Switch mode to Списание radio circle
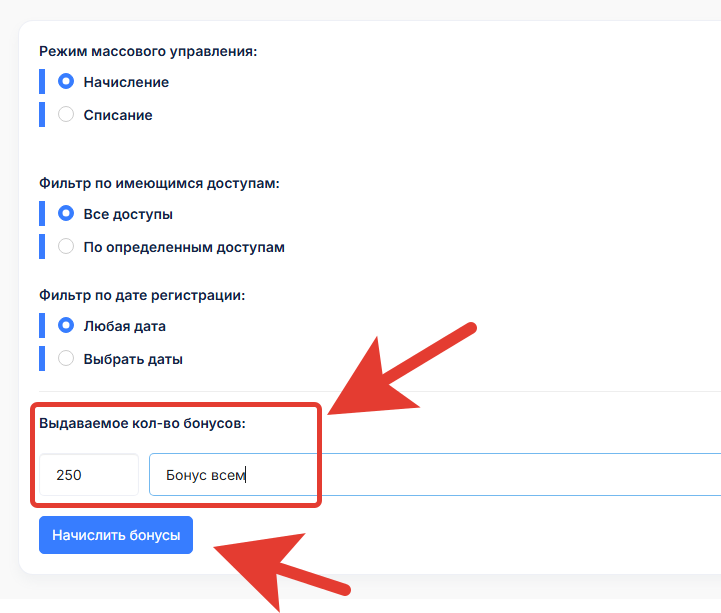This screenshot has width=721, height=613. pos(66,114)
